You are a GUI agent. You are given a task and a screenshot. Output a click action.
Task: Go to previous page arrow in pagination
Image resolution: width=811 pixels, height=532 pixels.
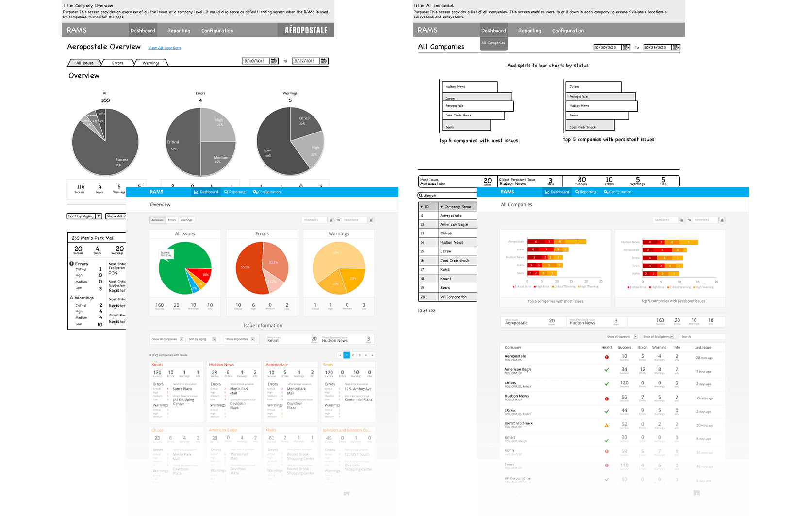(x=340, y=355)
